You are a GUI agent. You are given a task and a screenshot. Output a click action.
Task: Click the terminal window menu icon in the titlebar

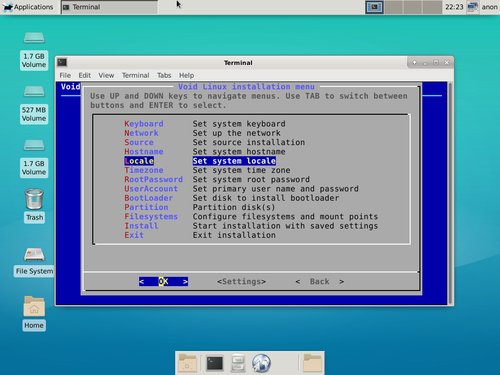62,62
